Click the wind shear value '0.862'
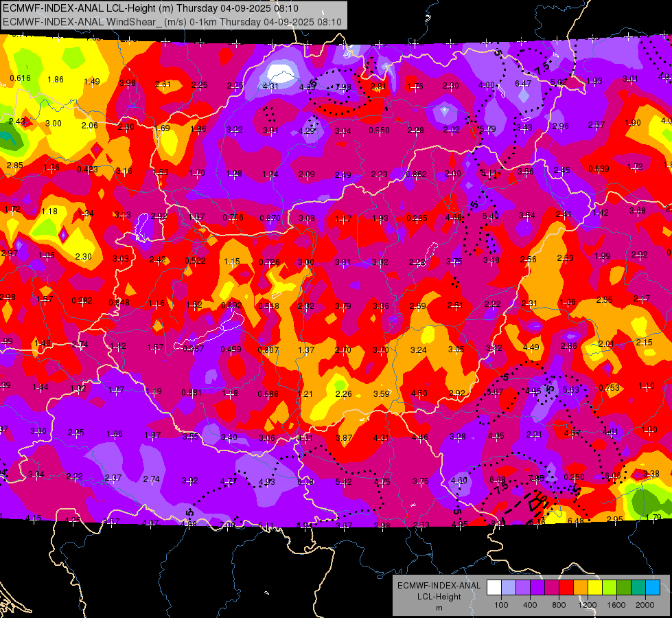672x618 pixels. click(x=416, y=174)
